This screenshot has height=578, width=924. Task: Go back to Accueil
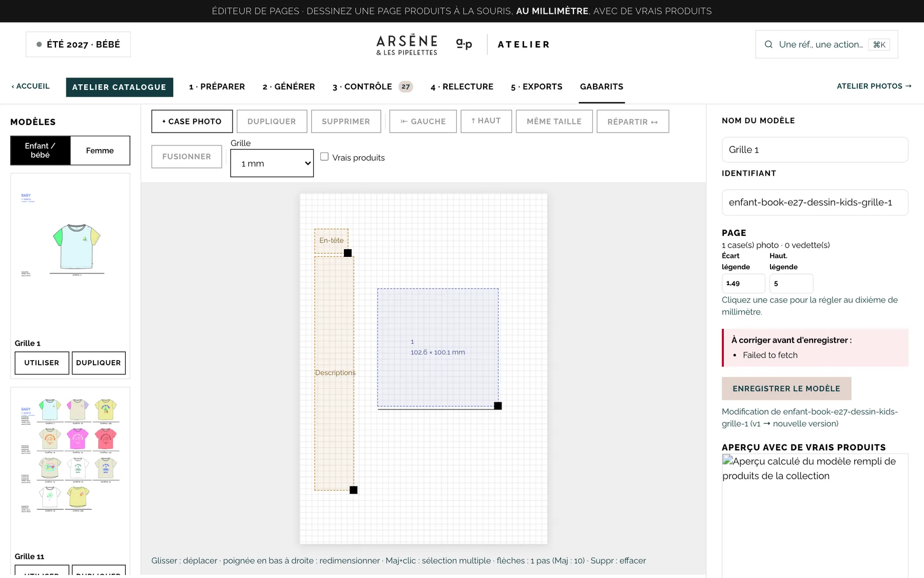coord(31,86)
